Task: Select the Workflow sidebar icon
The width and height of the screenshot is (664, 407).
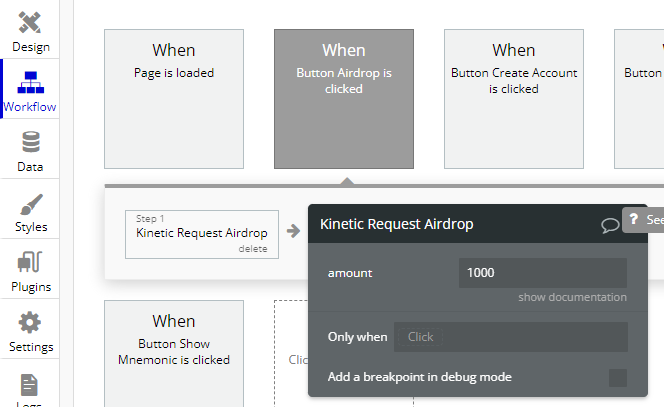Action: click(30, 82)
